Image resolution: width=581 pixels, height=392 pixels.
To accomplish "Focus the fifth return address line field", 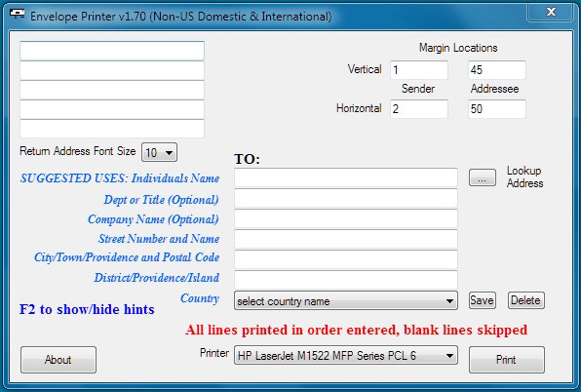I will tap(112, 129).
